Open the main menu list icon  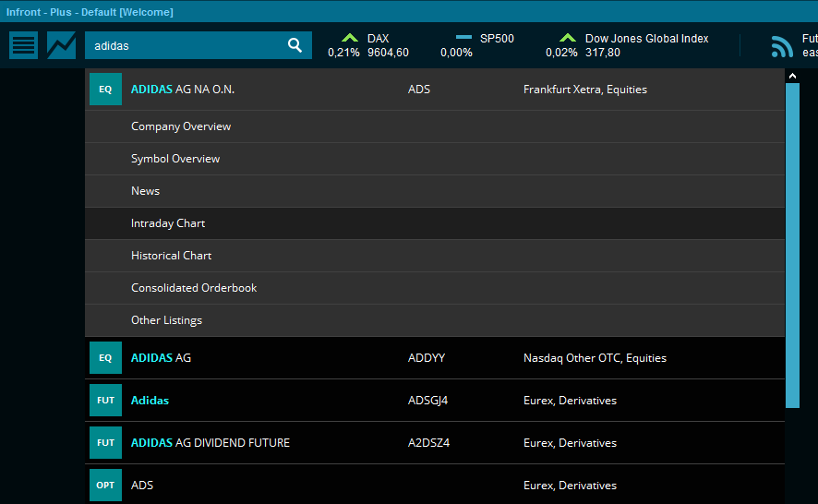pos(23,45)
